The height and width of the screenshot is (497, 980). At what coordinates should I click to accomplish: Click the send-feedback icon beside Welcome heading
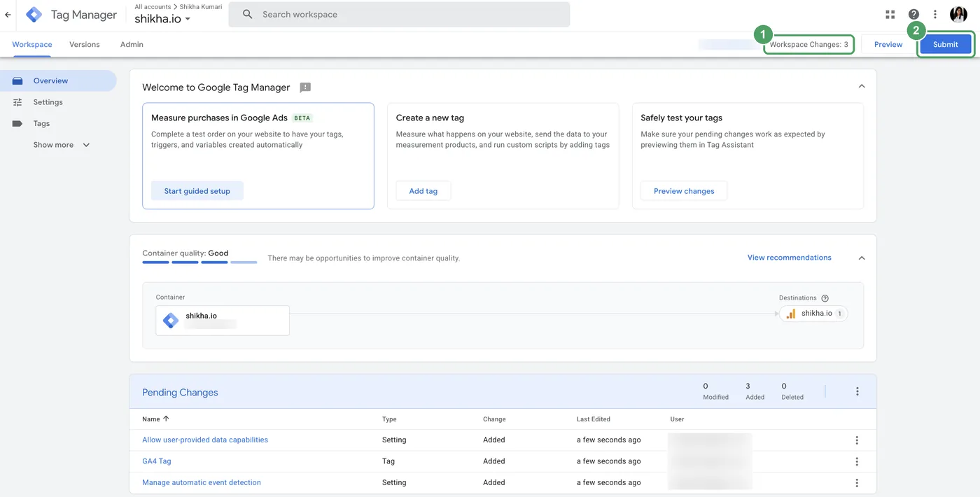305,87
